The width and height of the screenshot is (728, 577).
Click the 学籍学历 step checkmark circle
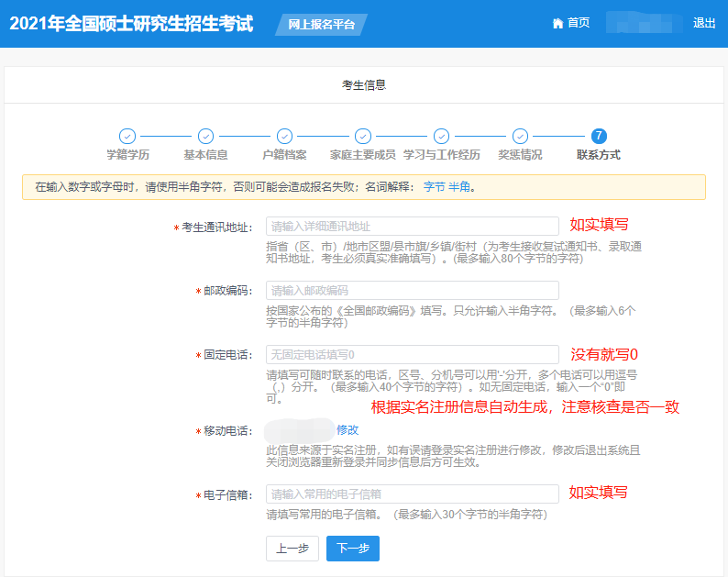127,136
